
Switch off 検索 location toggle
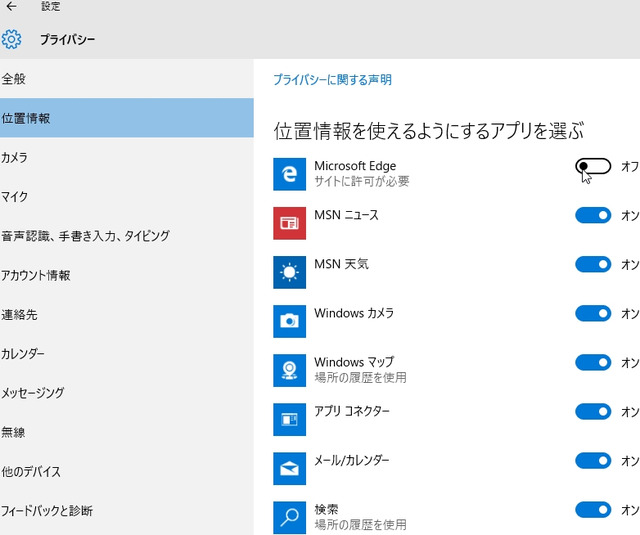[x=593, y=509]
